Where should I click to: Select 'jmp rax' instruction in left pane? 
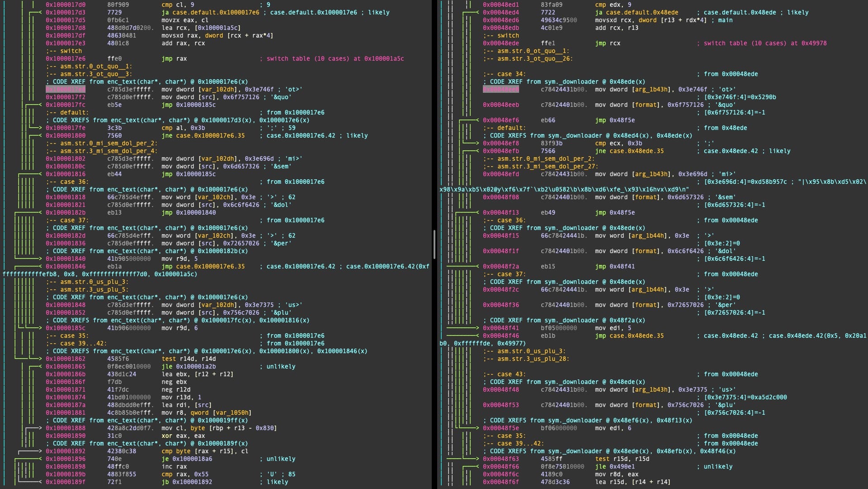pyautogui.click(x=174, y=59)
